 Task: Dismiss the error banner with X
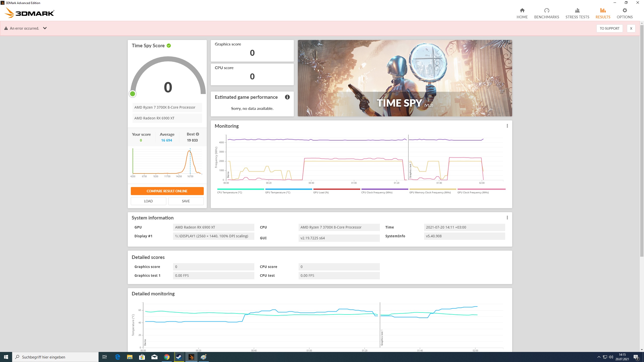coord(631,28)
